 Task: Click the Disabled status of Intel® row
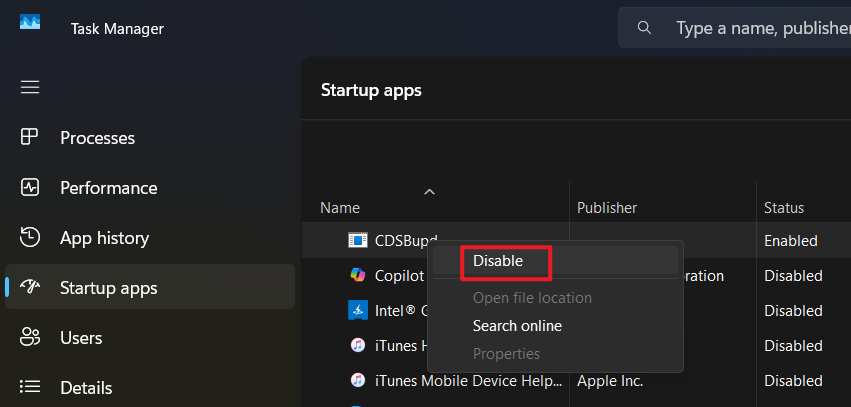(x=793, y=311)
